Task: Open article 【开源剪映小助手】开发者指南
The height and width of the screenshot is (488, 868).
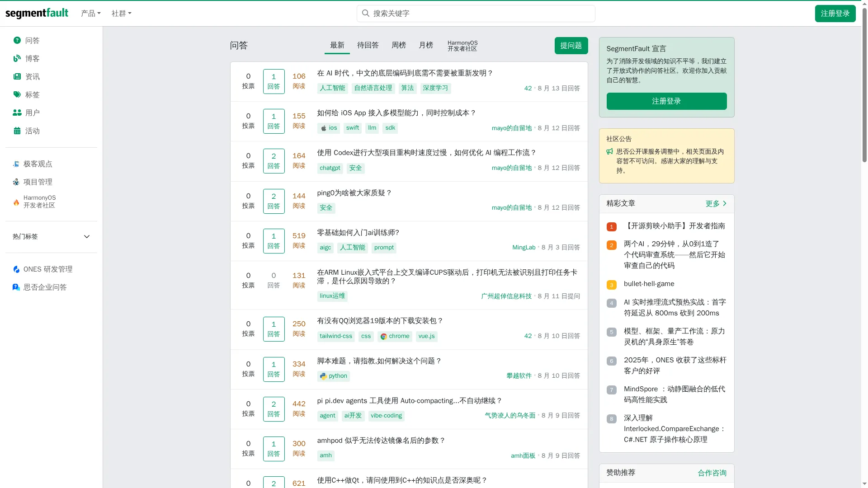Action: [x=675, y=226]
